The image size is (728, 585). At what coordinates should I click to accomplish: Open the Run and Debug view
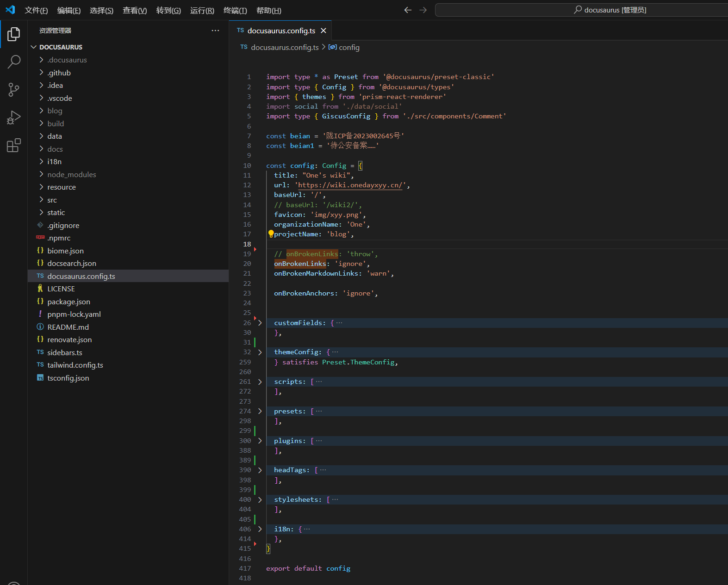14,117
